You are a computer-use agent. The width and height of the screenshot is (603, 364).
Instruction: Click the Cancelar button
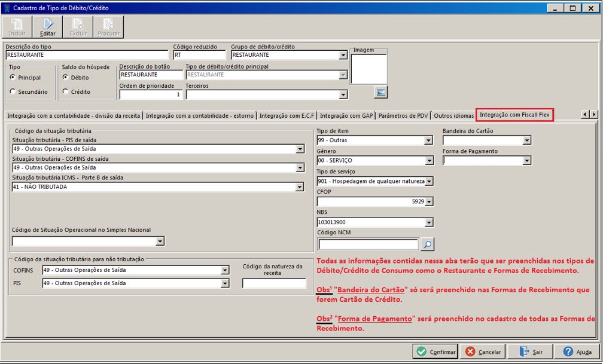[x=483, y=351]
